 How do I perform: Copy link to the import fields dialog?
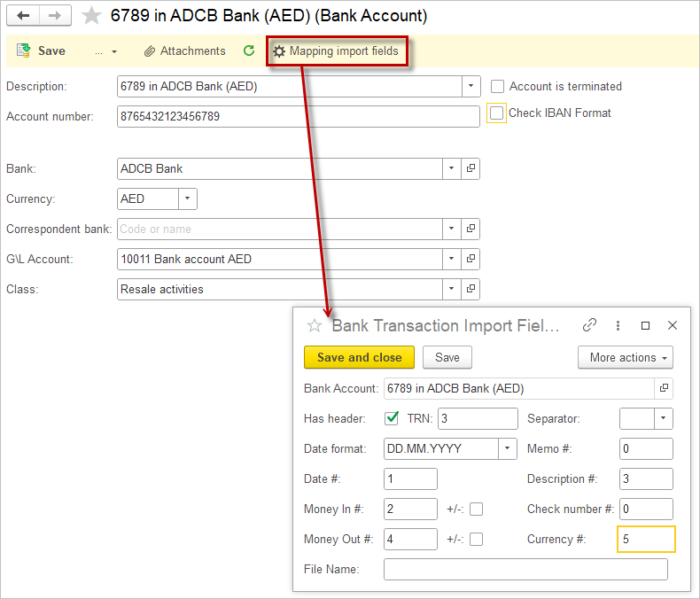589,325
